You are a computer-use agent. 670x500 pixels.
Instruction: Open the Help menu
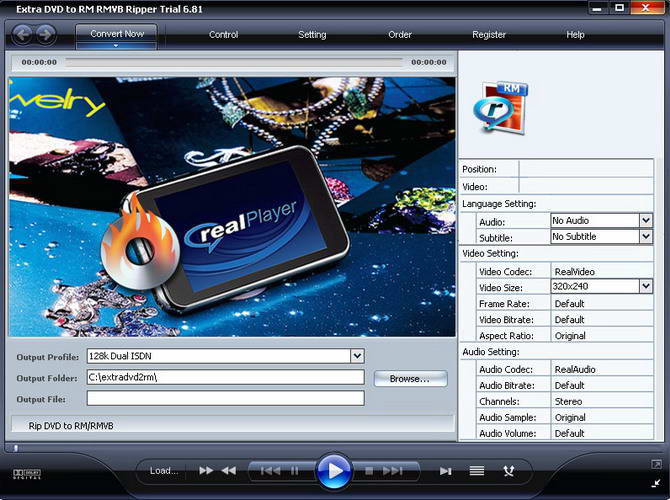point(575,35)
